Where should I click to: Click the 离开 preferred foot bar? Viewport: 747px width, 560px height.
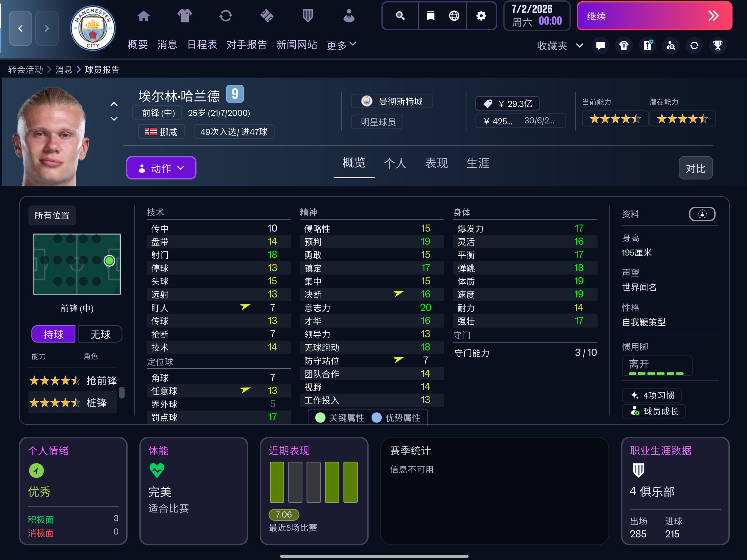click(657, 366)
